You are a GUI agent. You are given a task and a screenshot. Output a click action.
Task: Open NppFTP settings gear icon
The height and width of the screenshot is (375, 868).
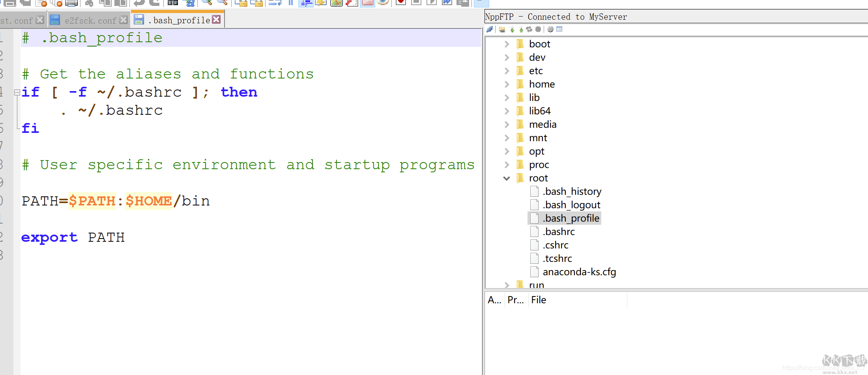[550, 29]
